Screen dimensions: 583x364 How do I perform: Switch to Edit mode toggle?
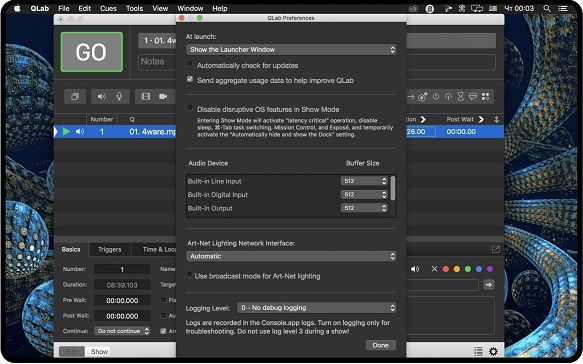coord(71,352)
